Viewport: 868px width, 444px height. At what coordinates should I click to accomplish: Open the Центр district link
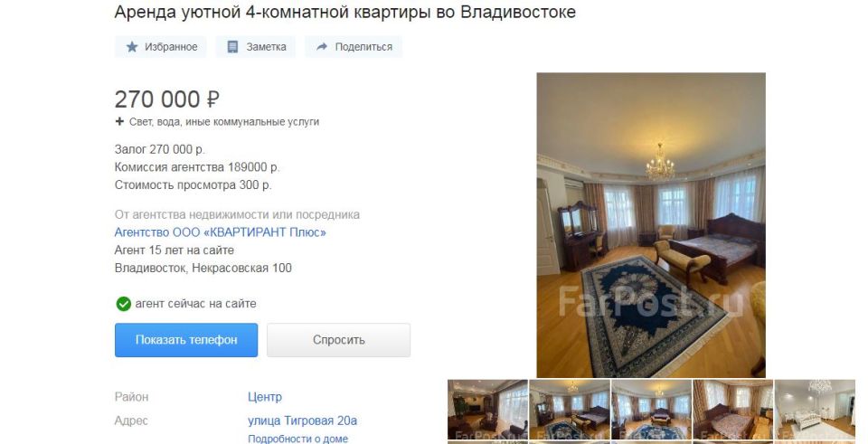point(265,397)
